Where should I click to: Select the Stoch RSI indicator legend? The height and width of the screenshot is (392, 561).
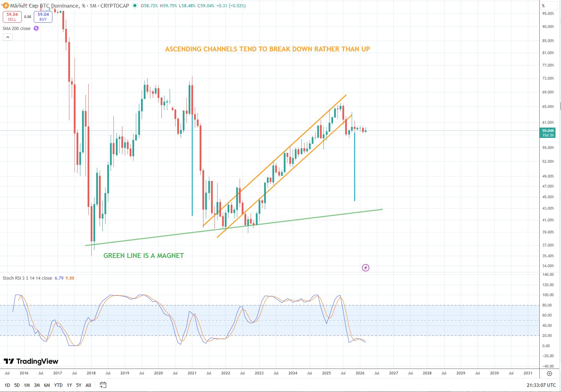27,278
